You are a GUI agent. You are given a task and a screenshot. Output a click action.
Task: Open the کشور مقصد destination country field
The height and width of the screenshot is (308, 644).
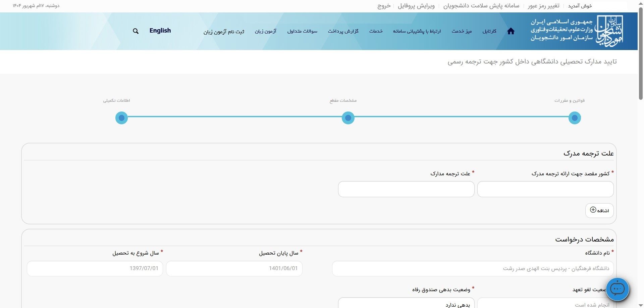tap(545, 189)
